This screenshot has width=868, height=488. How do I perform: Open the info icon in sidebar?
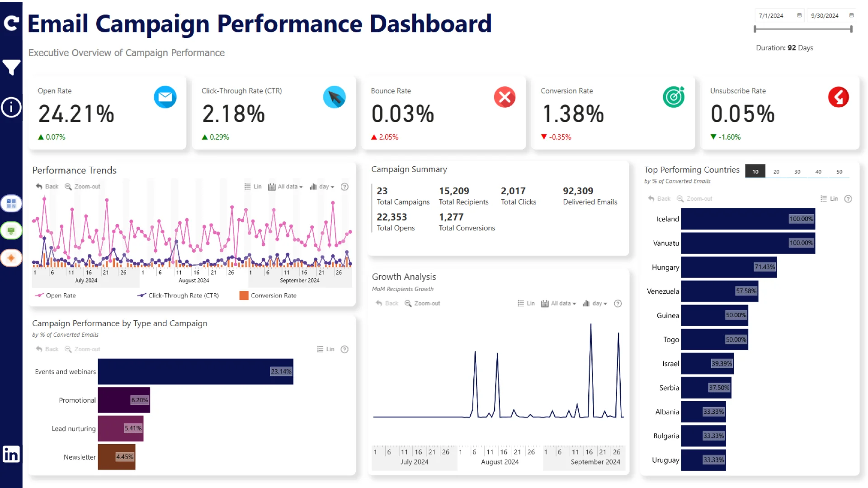pyautogui.click(x=11, y=108)
